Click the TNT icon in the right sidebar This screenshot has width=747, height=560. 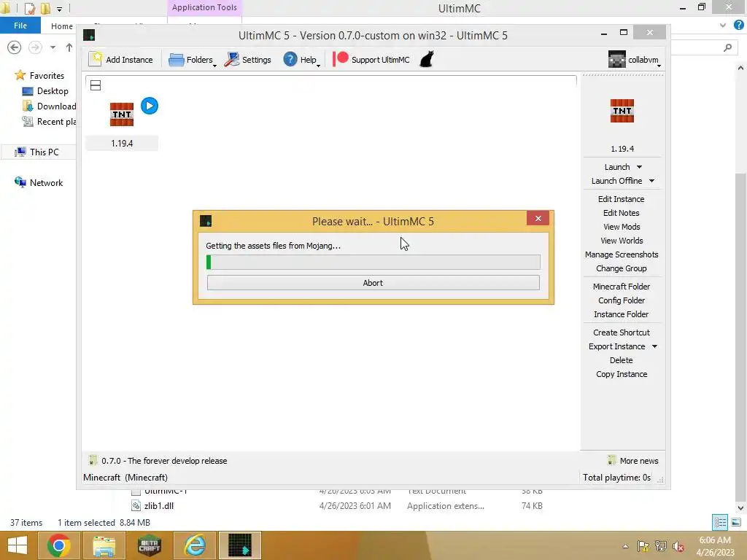point(622,111)
